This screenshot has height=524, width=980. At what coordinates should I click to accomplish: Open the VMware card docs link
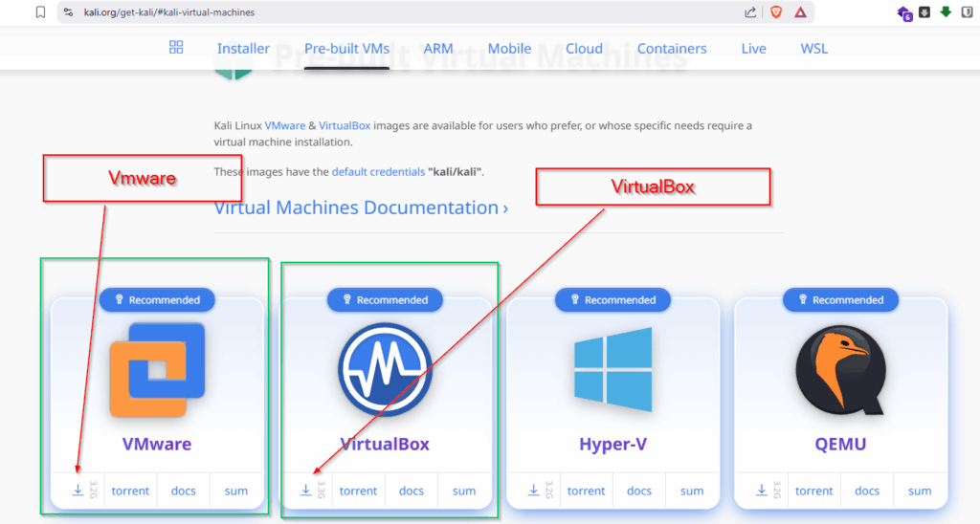(183, 491)
